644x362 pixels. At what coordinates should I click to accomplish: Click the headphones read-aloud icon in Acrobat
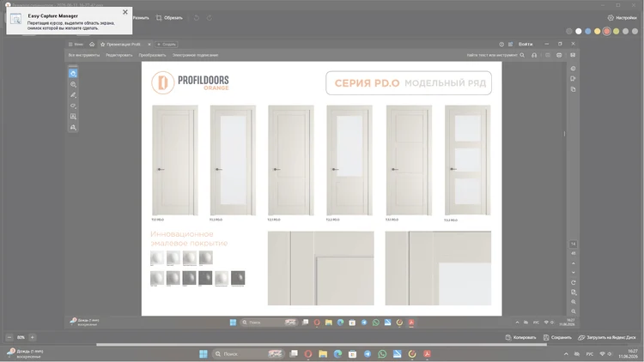coord(534,55)
